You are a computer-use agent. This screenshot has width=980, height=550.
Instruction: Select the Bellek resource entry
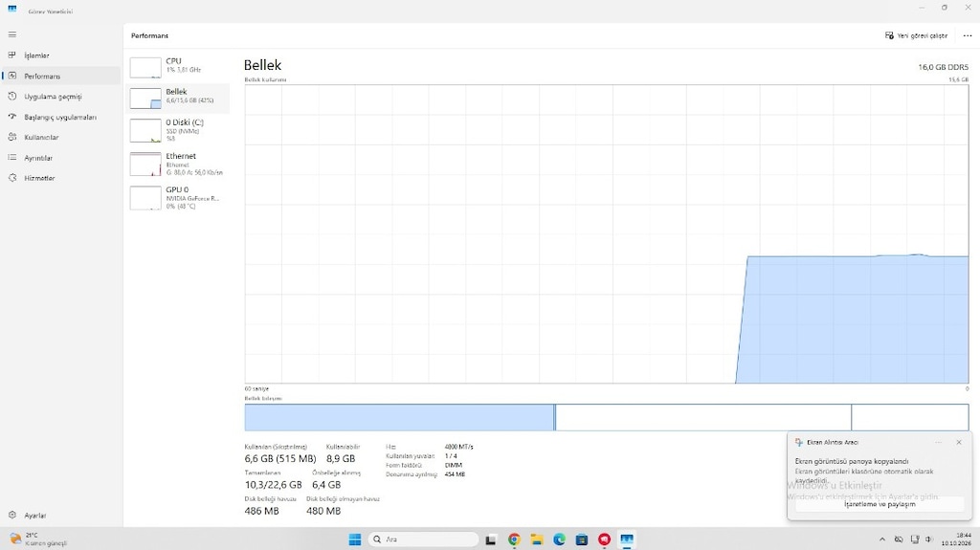[177, 99]
